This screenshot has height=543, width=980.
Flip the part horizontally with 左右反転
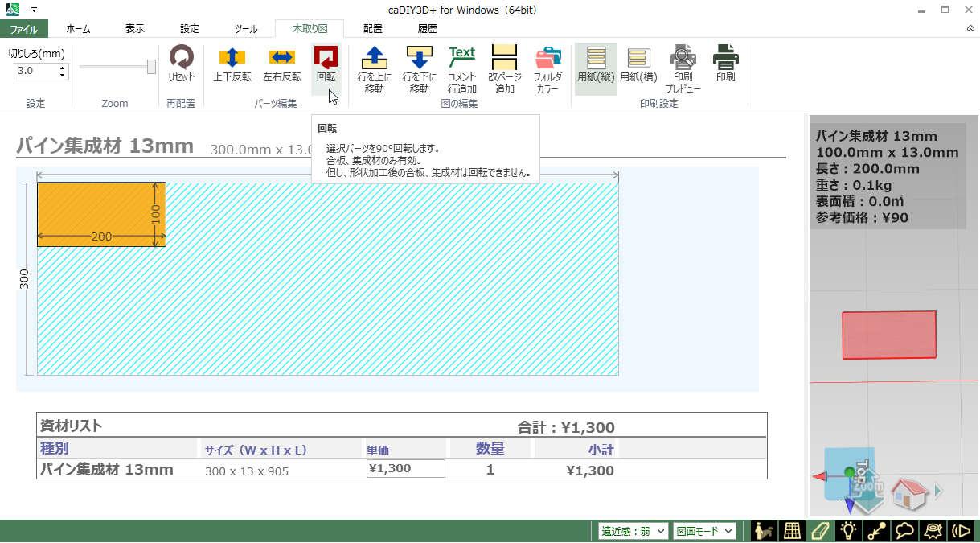coord(281,64)
